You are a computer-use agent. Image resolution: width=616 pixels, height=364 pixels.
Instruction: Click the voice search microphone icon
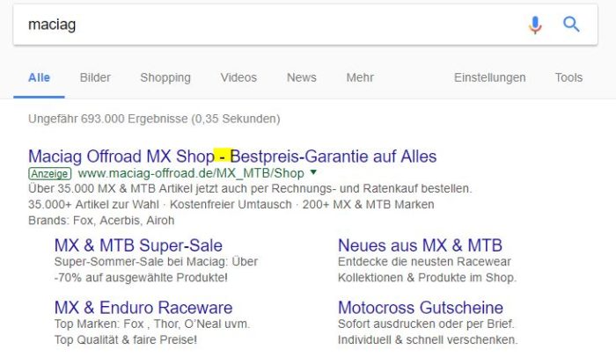coord(535,25)
